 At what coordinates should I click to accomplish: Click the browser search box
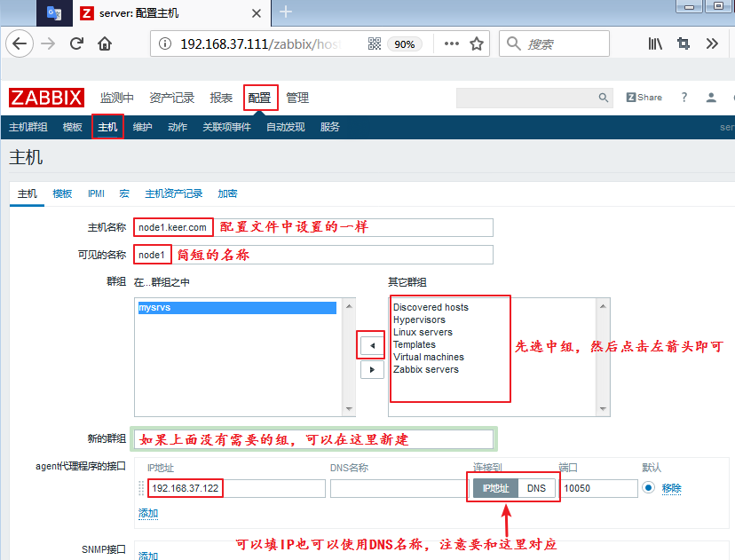(x=554, y=43)
